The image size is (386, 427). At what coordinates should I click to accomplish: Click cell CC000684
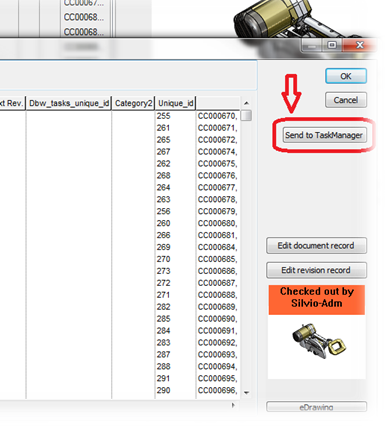click(218, 247)
